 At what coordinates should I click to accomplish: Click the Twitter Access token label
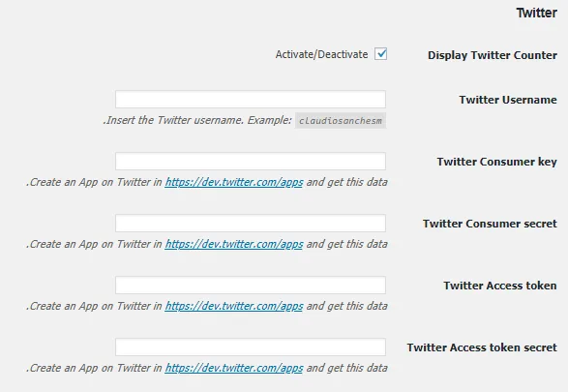coord(500,286)
